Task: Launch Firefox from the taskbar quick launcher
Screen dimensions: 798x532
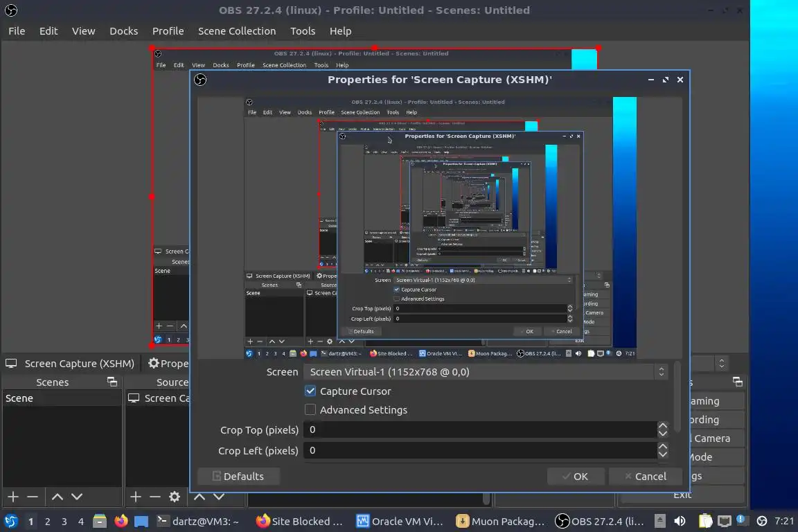Action: point(121,522)
